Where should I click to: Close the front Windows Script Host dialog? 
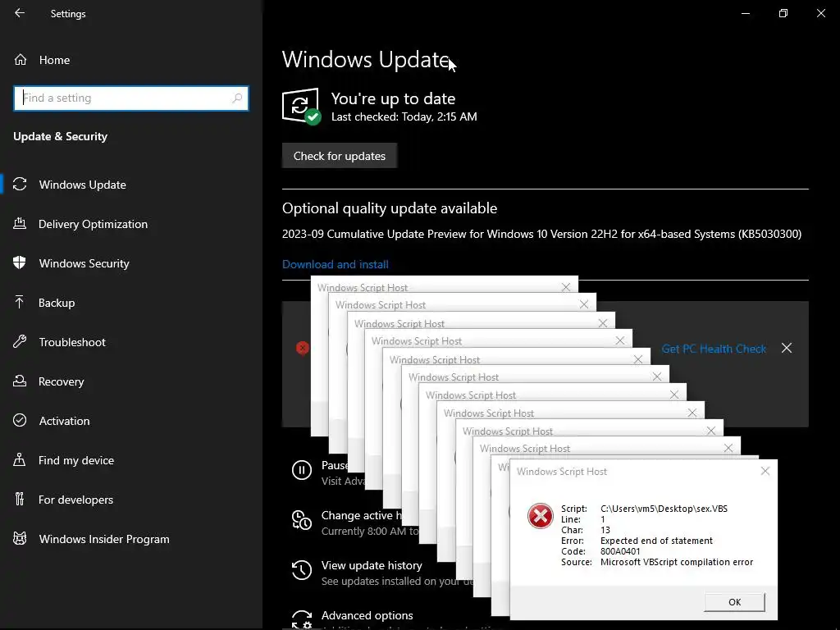tap(765, 471)
